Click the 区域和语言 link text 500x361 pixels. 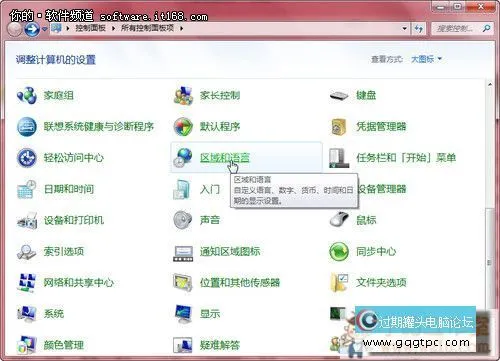coord(225,158)
